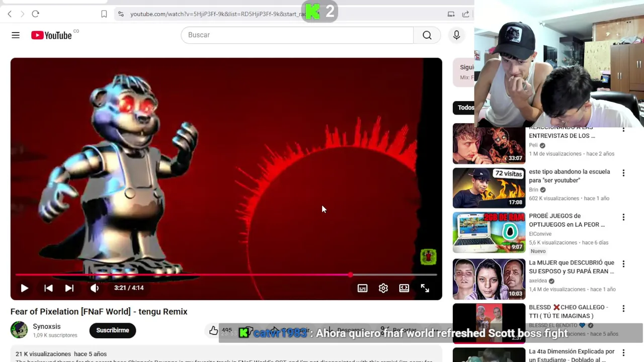
Task: Open 'este tipo abandono la escuela' title
Action: pyautogui.click(x=569, y=176)
